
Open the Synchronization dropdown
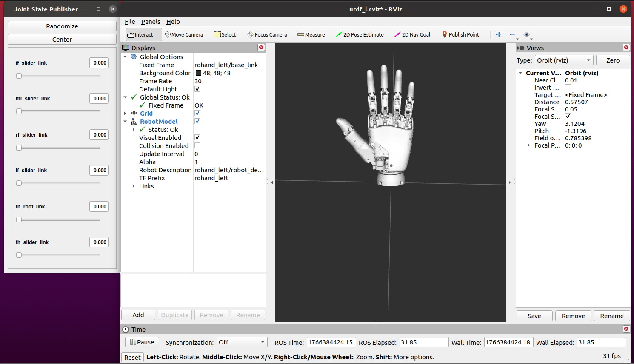pos(242,342)
